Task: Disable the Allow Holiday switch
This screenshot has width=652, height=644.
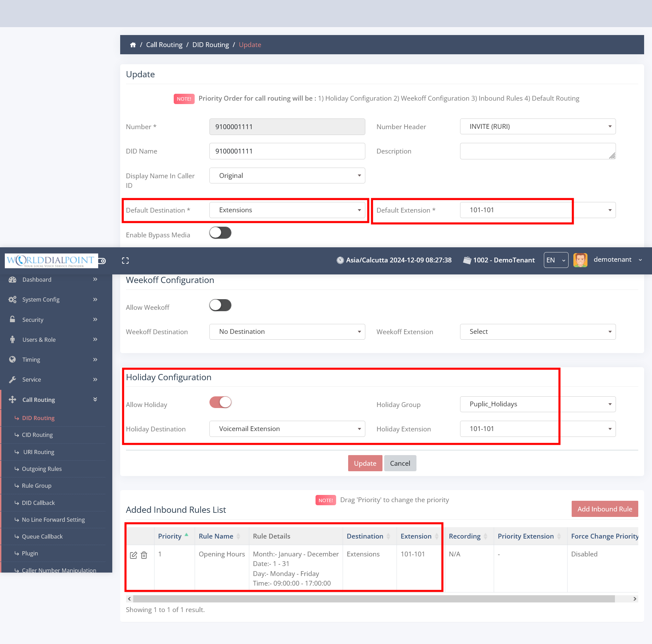Action: (x=220, y=402)
